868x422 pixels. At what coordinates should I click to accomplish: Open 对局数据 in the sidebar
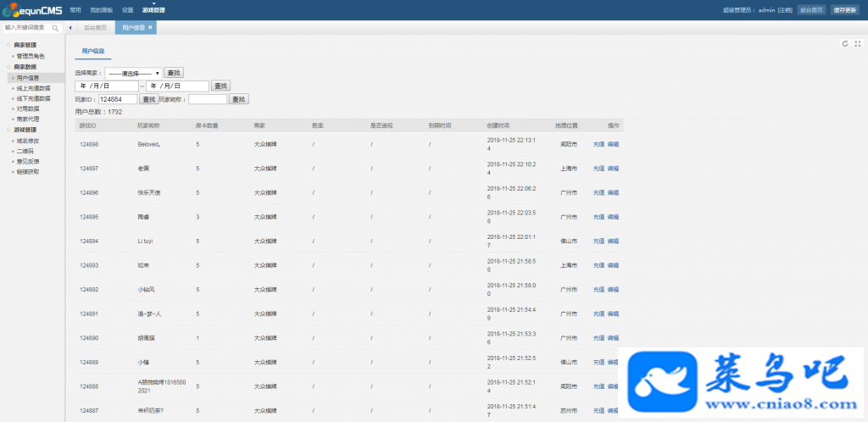pyautogui.click(x=28, y=109)
